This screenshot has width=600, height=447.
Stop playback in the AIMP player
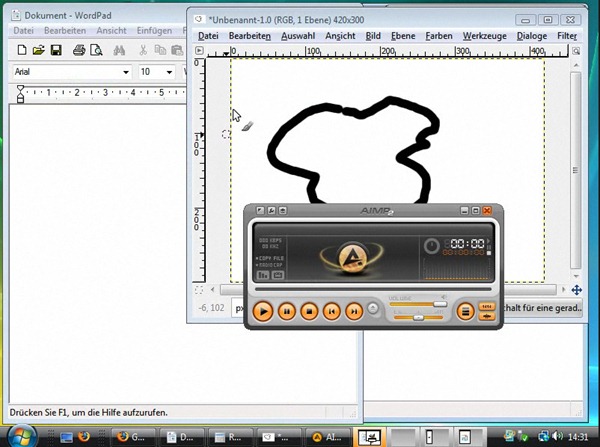click(309, 311)
